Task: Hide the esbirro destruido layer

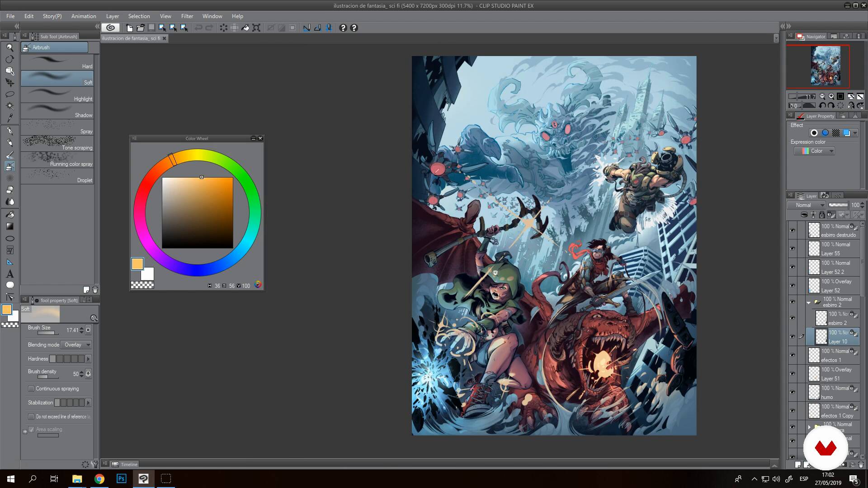Action: pyautogui.click(x=792, y=230)
